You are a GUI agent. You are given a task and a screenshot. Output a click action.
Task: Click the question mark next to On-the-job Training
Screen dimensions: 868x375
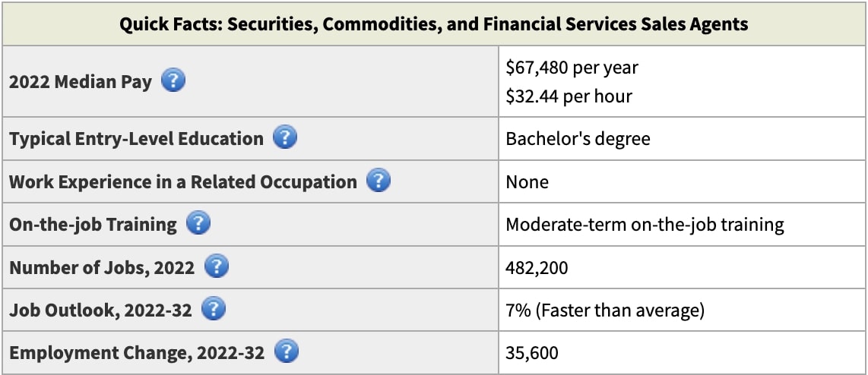198,224
